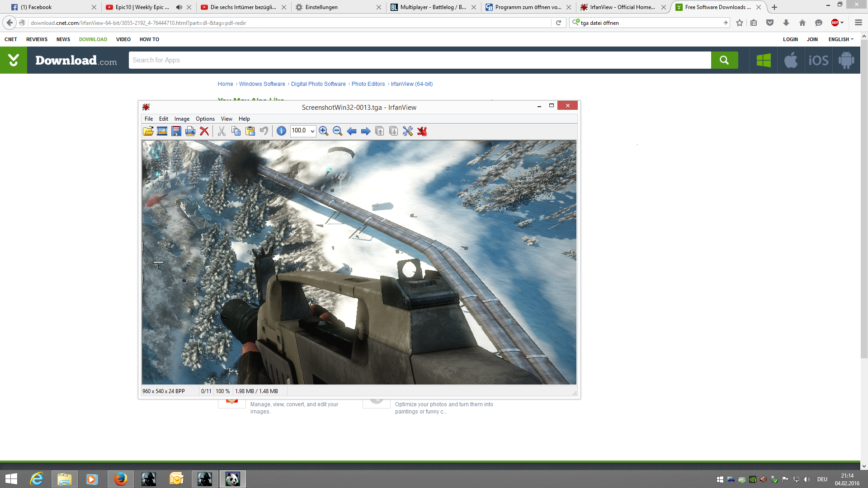Select Windows platform icon on Download.com
This screenshot has height=488, width=868.
(764, 60)
